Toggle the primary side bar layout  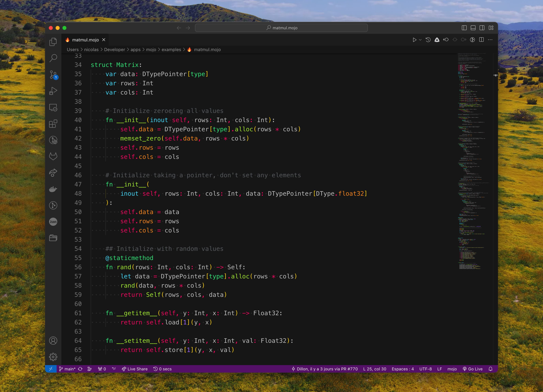click(x=464, y=28)
